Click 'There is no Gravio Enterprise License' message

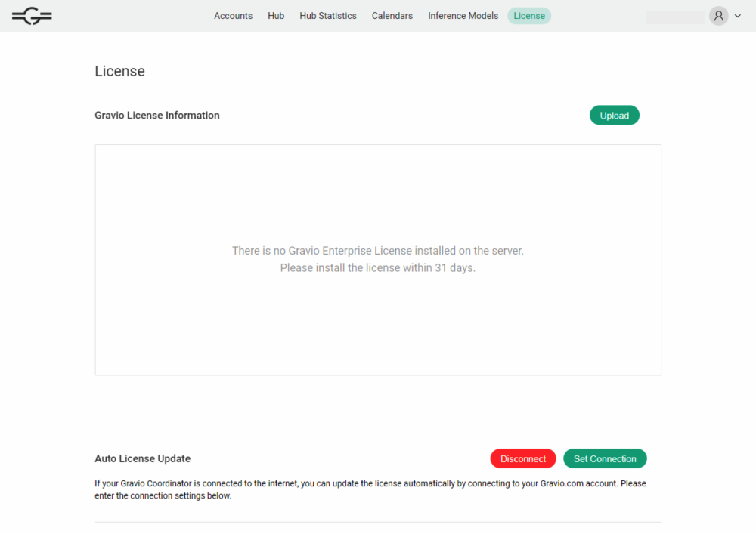377,251
